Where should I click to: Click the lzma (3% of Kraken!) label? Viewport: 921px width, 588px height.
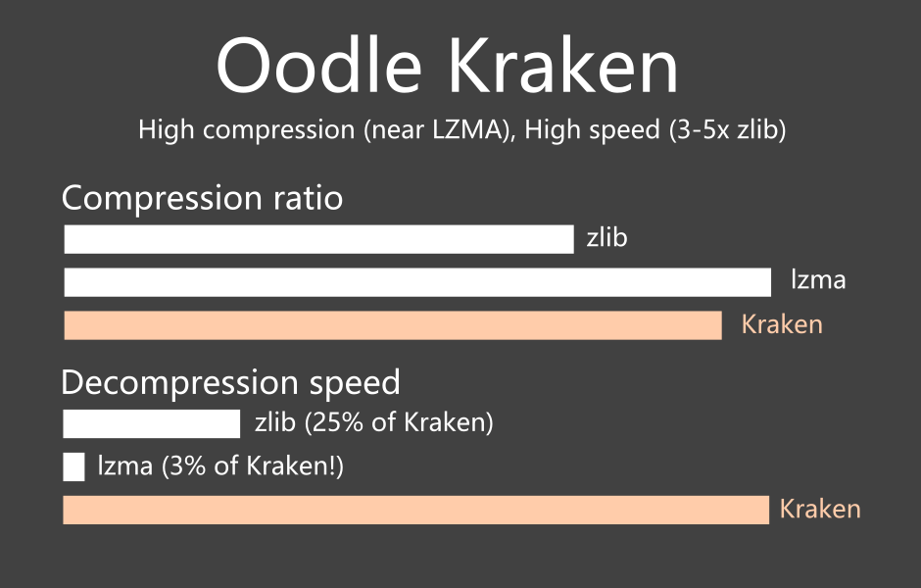click(x=220, y=465)
